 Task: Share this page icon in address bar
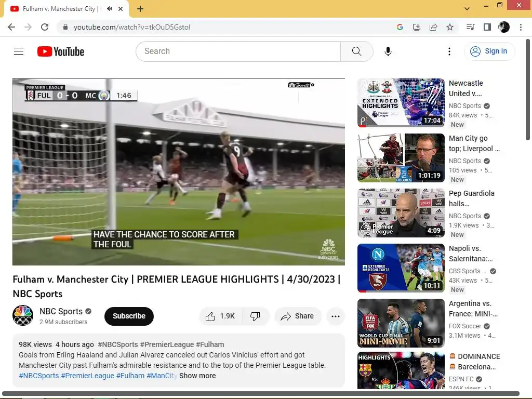[433, 27]
